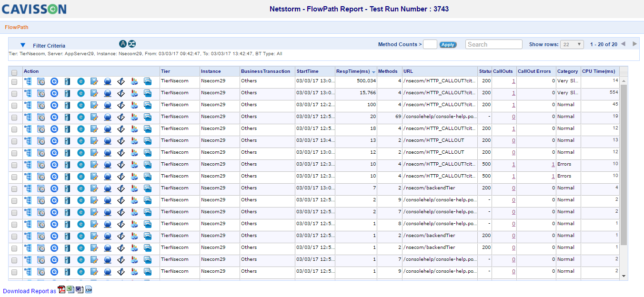Download report as PDF
The width and height of the screenshot is (644, 297).
click(61, 289)
